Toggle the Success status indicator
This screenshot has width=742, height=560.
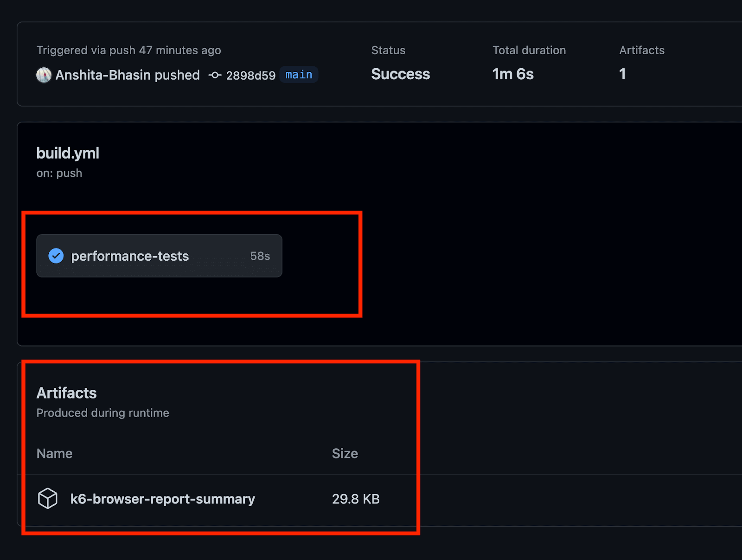400,74
